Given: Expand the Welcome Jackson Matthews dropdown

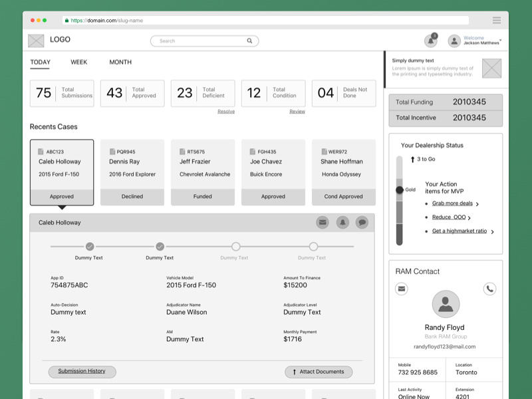Looking at the screenshot, I should [501, 41].
